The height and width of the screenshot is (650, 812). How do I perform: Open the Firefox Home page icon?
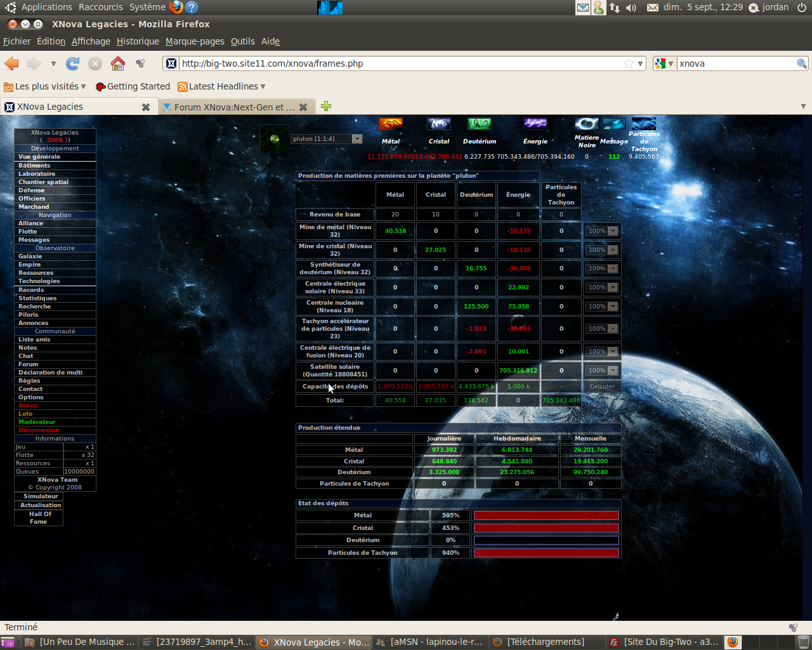[118, 63]
